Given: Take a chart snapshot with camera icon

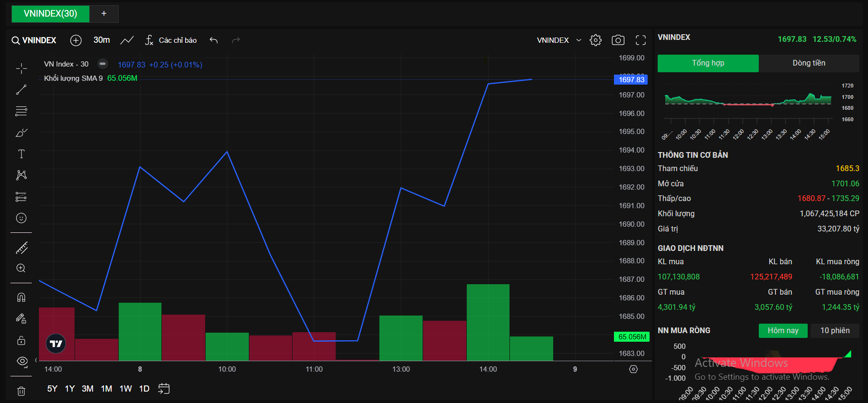Looking at the screenshot, I should (618, 40).
